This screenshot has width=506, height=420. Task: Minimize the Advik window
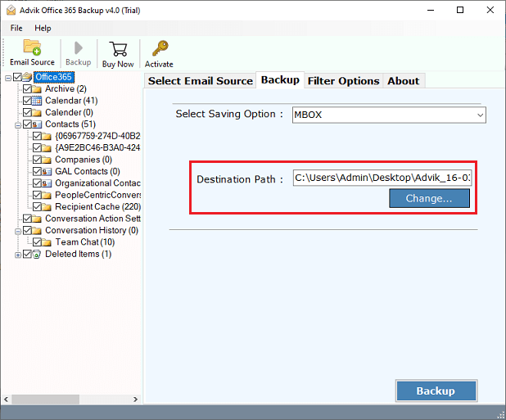431,10
